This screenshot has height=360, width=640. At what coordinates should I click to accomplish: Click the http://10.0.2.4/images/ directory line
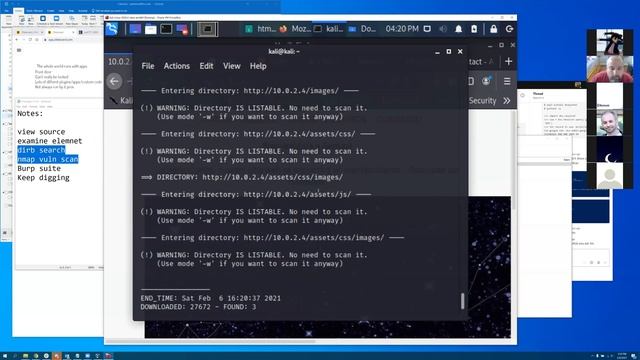[250, 91]
